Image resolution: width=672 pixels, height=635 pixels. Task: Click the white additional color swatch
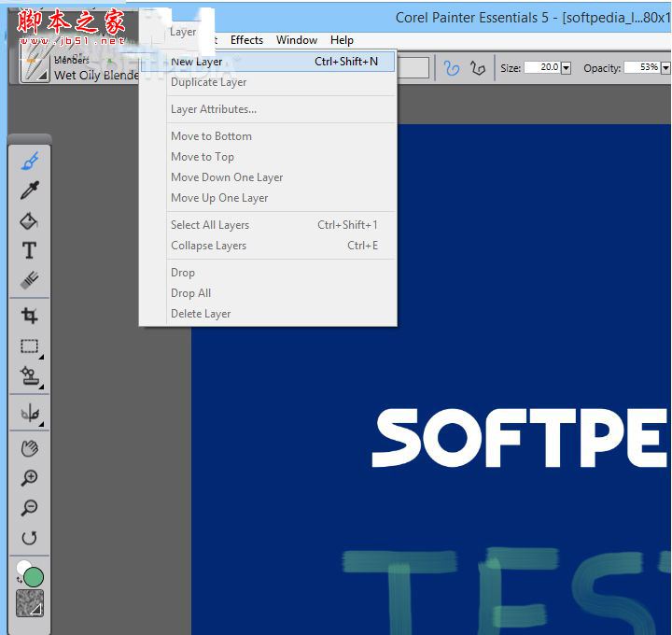[x=22, y=567]
